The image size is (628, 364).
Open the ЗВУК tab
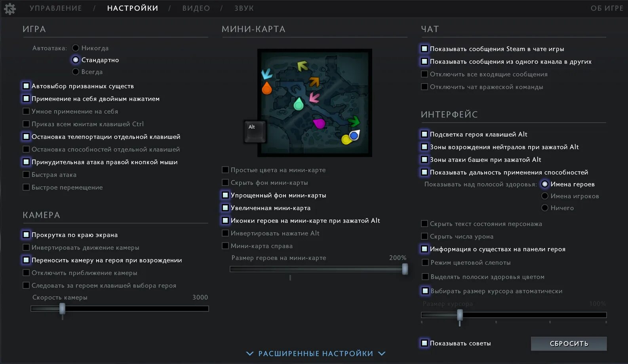(244, 8)
